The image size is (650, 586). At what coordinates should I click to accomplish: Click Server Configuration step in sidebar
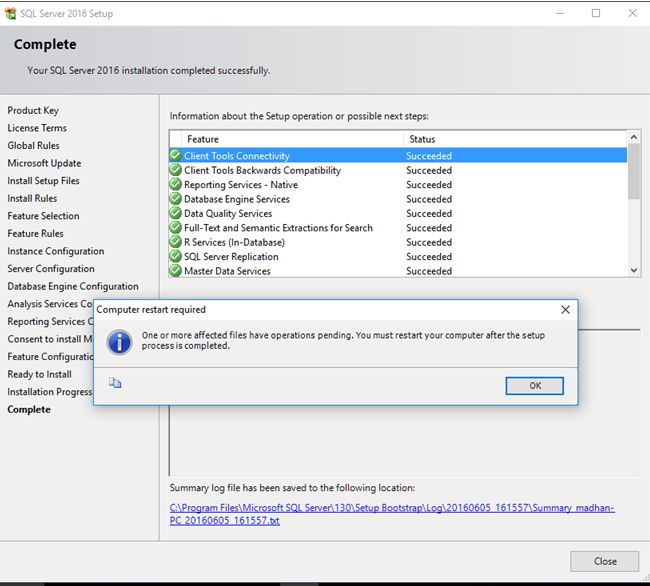pyautogui.click(x=51, y=269)
